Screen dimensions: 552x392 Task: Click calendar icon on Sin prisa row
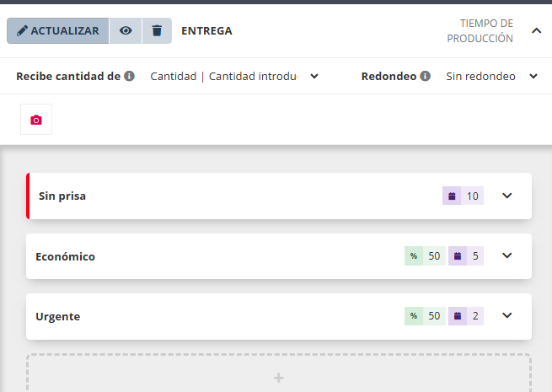click(452, 196)
